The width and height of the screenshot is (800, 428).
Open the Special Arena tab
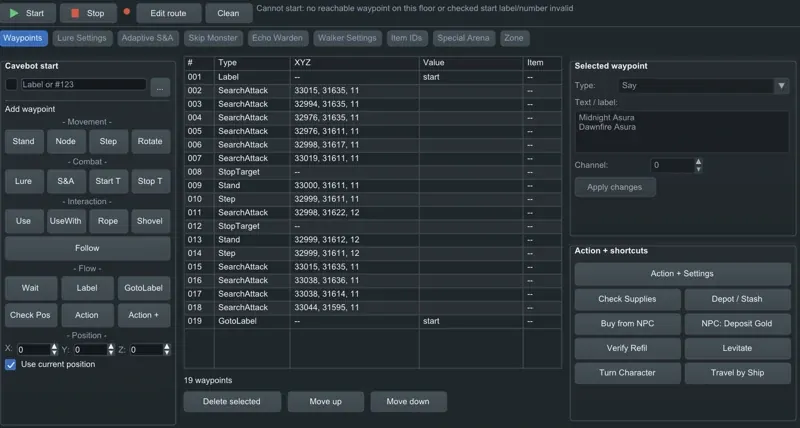463,38
